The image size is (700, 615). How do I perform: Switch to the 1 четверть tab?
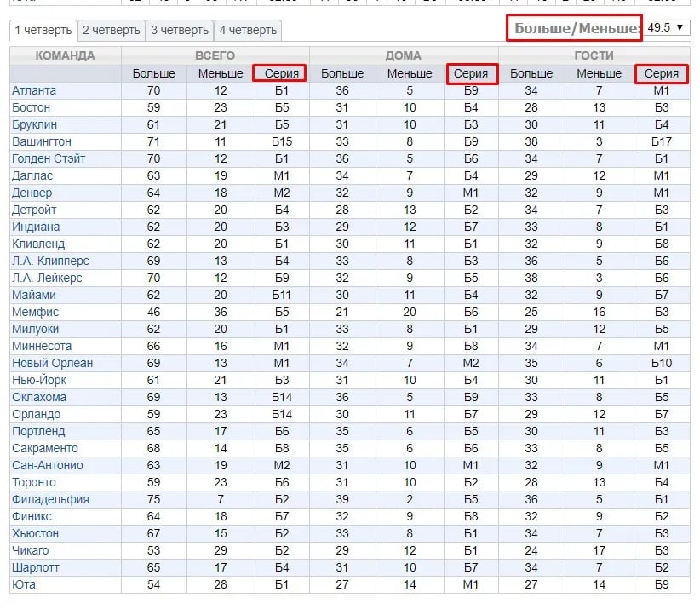click(x=43, y=31)
